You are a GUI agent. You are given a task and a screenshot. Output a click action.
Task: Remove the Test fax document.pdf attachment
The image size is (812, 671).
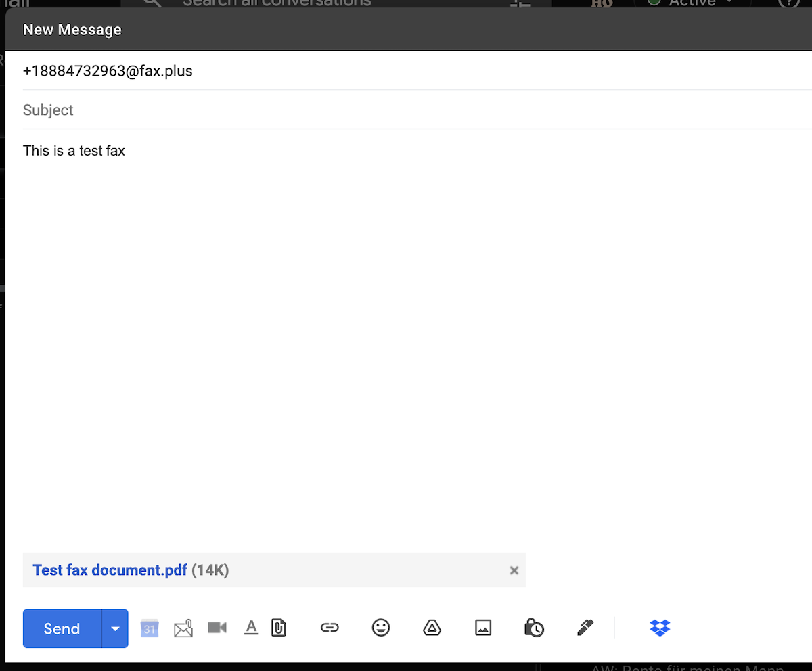tap(514, 570)
